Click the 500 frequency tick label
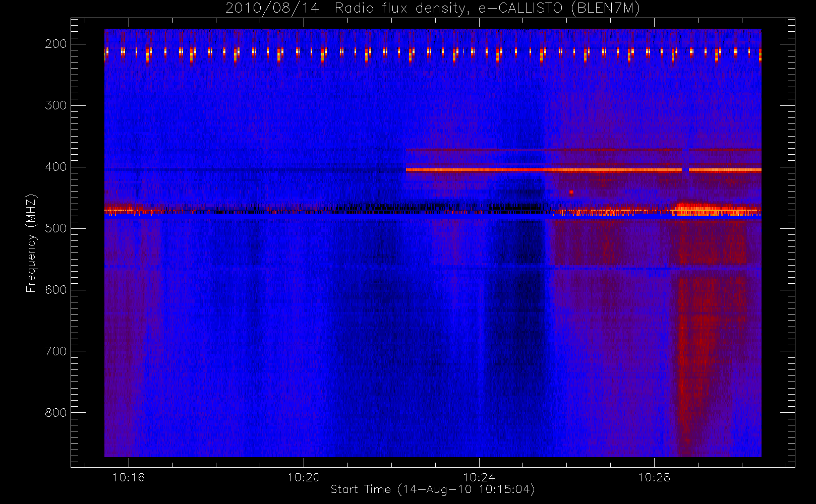Viewport: 816px width, 504px height. pyautogui.click(x=56, y=228)
